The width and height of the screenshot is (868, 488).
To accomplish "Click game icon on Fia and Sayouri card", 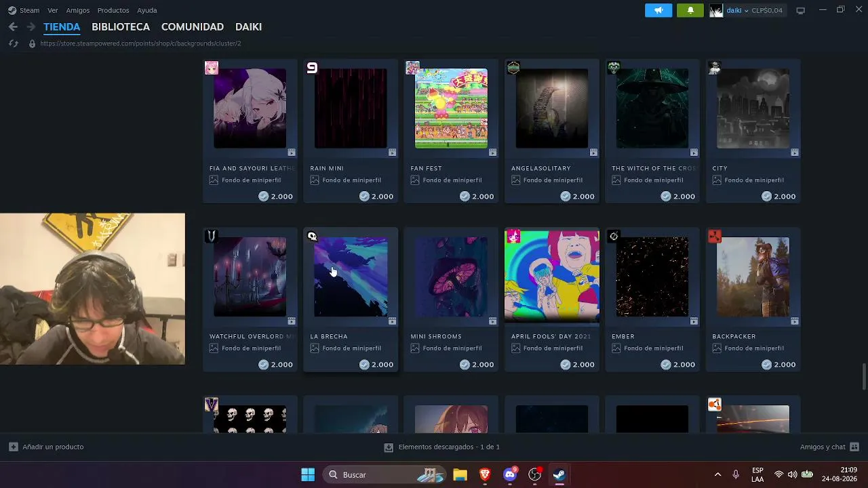I will [212, 68].
